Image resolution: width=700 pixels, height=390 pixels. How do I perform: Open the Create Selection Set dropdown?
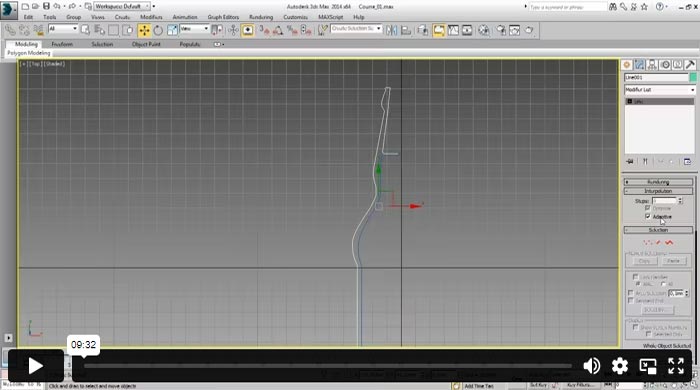point(356,29)
